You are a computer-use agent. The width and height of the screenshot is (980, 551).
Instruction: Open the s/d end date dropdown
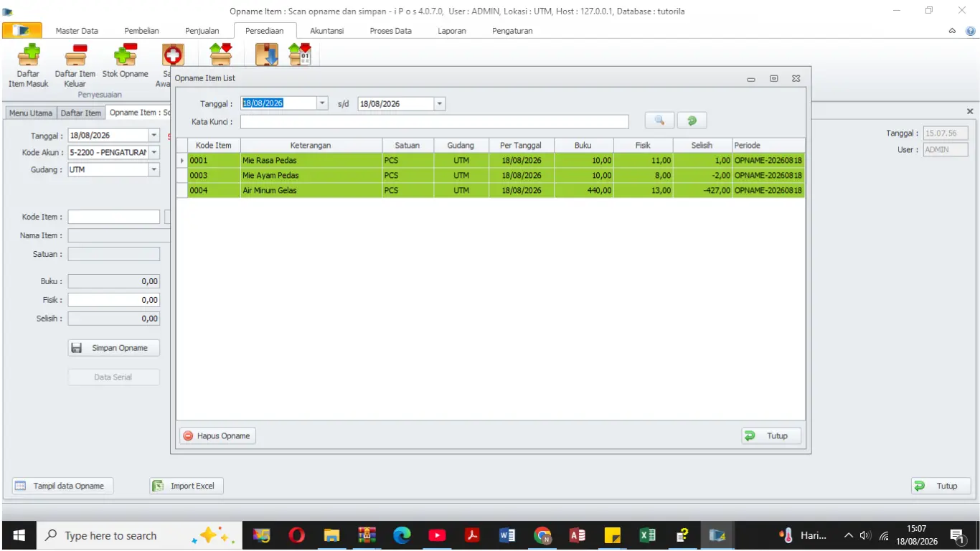tap(439, 104)
